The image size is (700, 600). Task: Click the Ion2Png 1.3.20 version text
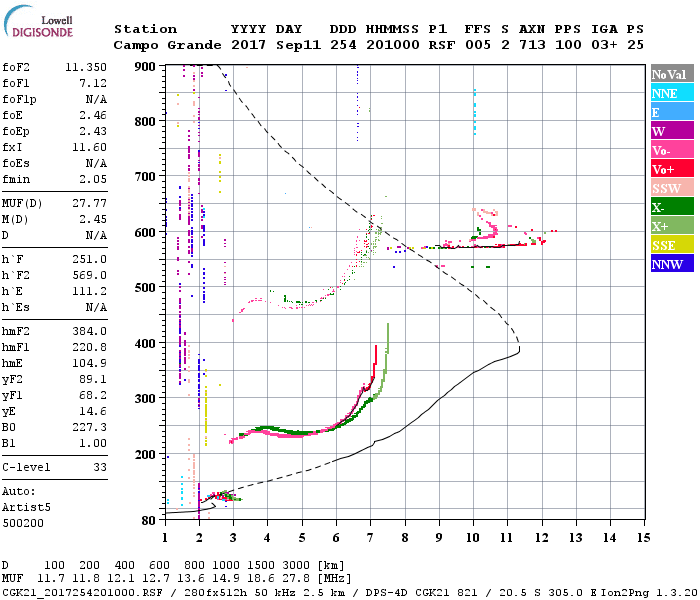point(649,593)
